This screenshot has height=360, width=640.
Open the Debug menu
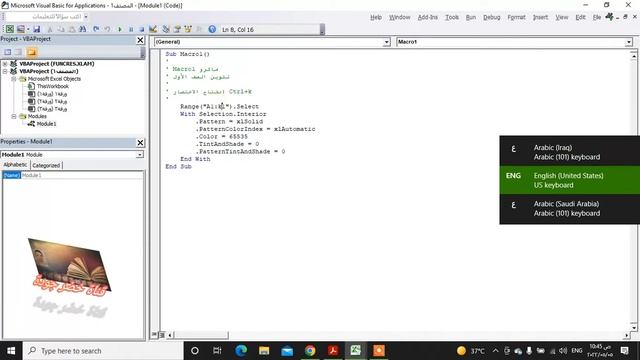(x=492, y=17)
